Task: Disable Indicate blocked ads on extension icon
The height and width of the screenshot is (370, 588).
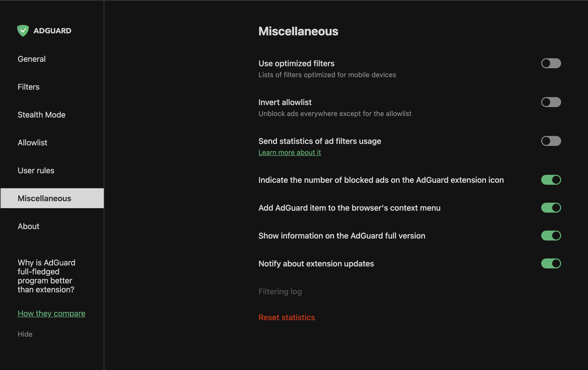Action: tap(550, 180)
